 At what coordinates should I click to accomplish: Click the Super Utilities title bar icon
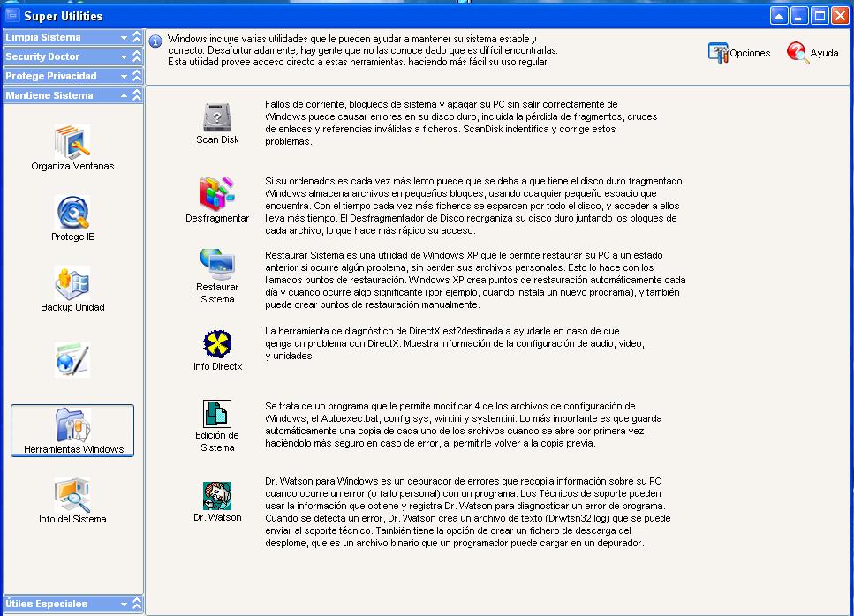(12, 15)
